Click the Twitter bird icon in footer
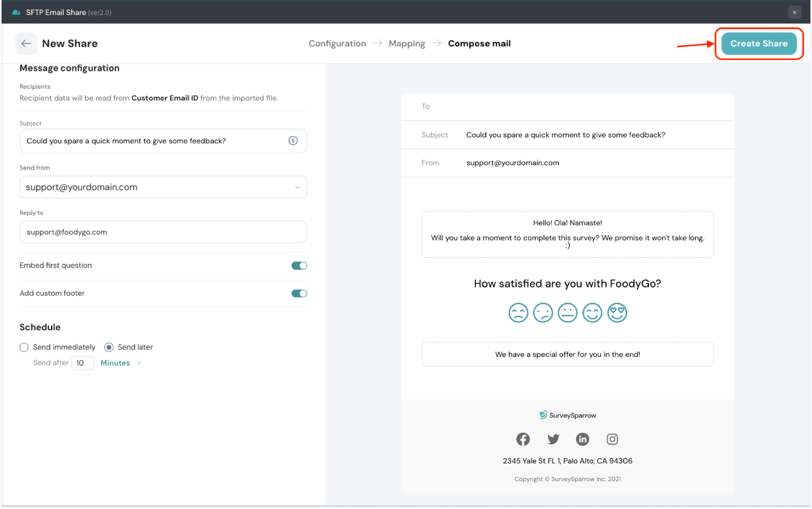This screenshot has width=812, height=509. (553, 439)
